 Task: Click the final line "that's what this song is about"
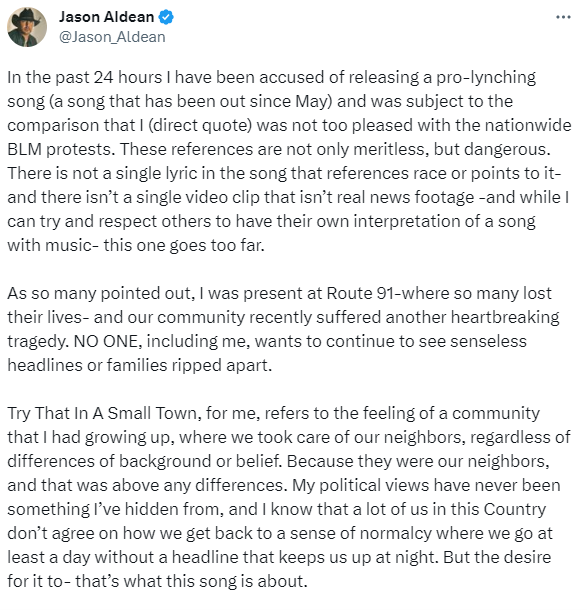(191, 581)
